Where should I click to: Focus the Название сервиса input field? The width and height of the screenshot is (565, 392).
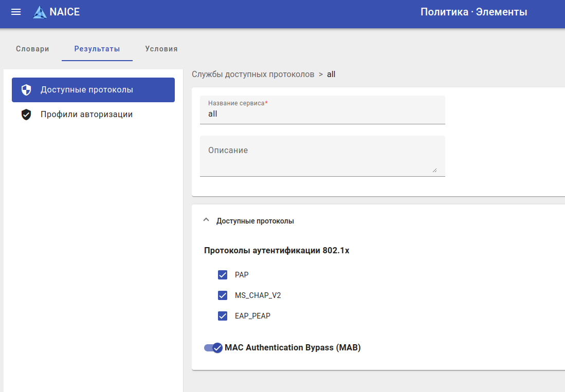tap(322, 114)
